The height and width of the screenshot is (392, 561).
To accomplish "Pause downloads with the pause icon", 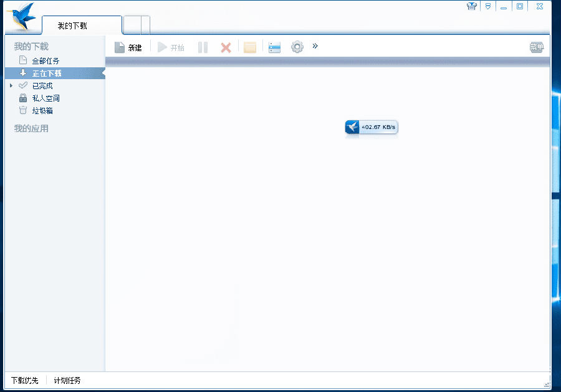I will pyautogui.click(x=203, y=47).
